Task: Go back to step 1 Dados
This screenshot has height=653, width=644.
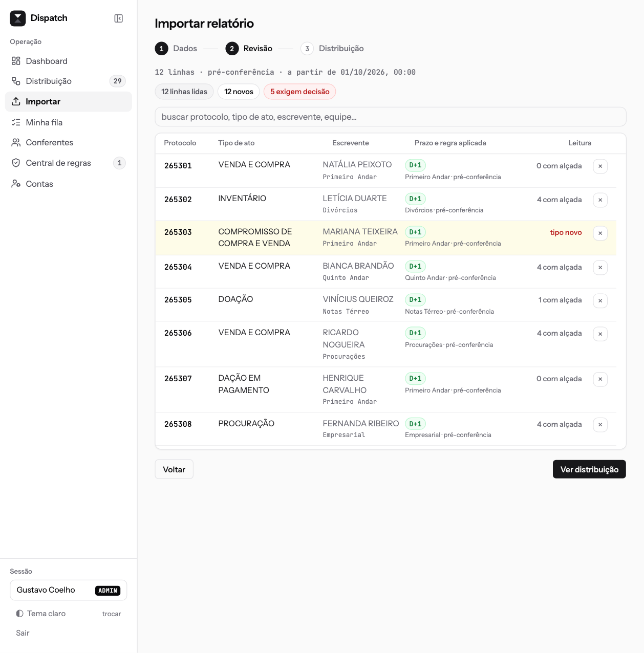Action: pyautogui.click(x=176, y=49)
